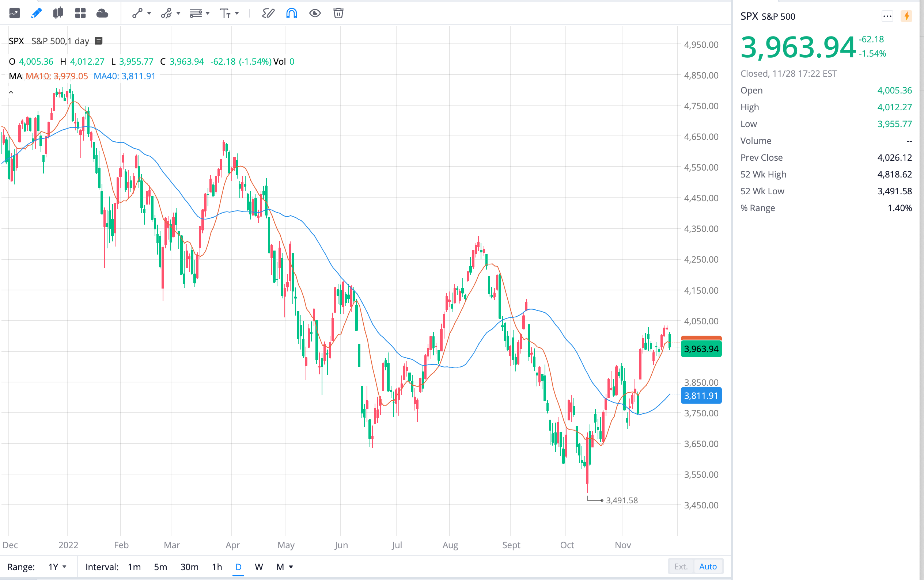Open the 1Y range dropdown
Image resolution: width=924 pixels, height=580 pixels.
tap(57, 566)
